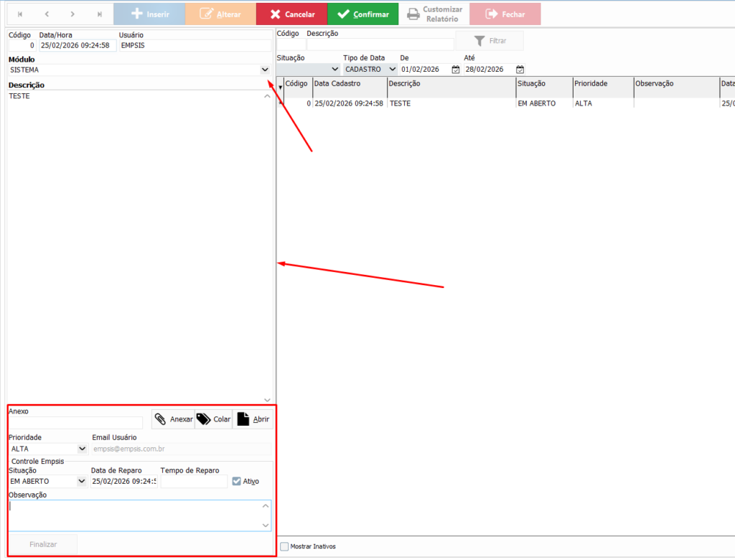Uncheck the Ativo checkbox
This screenshot has height=560, width=735.
point(237,481)
